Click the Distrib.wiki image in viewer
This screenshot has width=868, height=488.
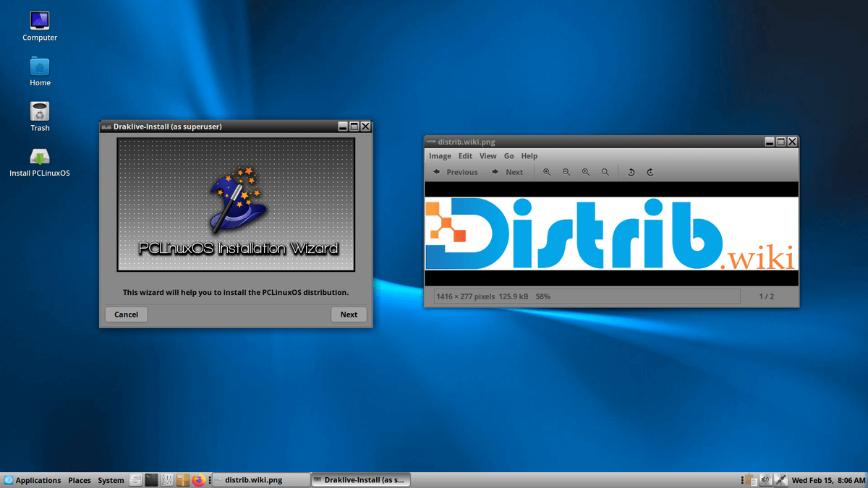tap(611, 234)
